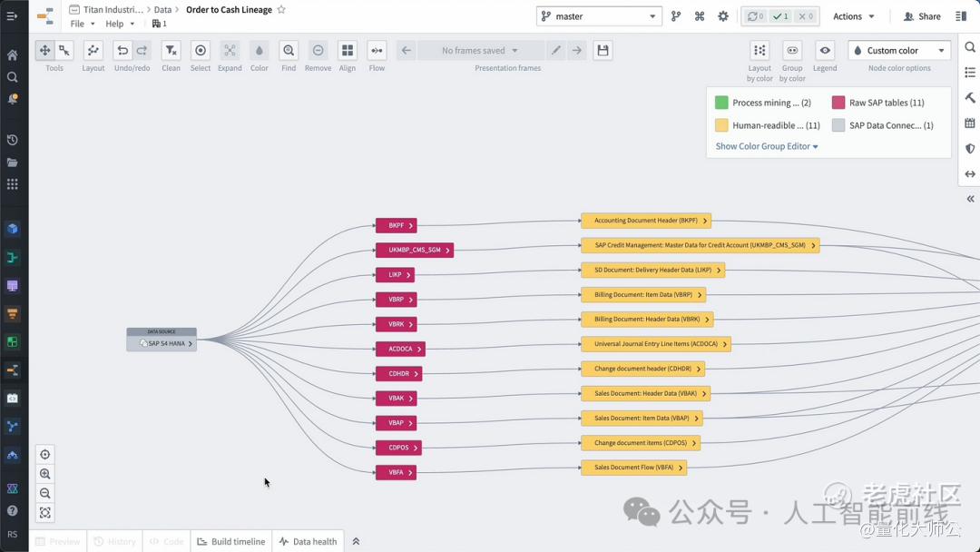Viewport: 980px width, 552px height.
Task: Open the File menu
Action: pos(82,24)
